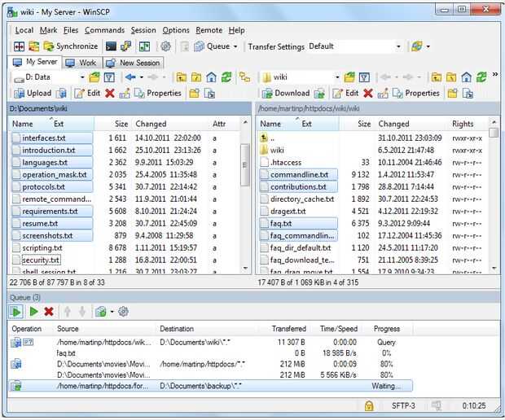Click the Preferences gear icon in main toolbar

[165, 46]
